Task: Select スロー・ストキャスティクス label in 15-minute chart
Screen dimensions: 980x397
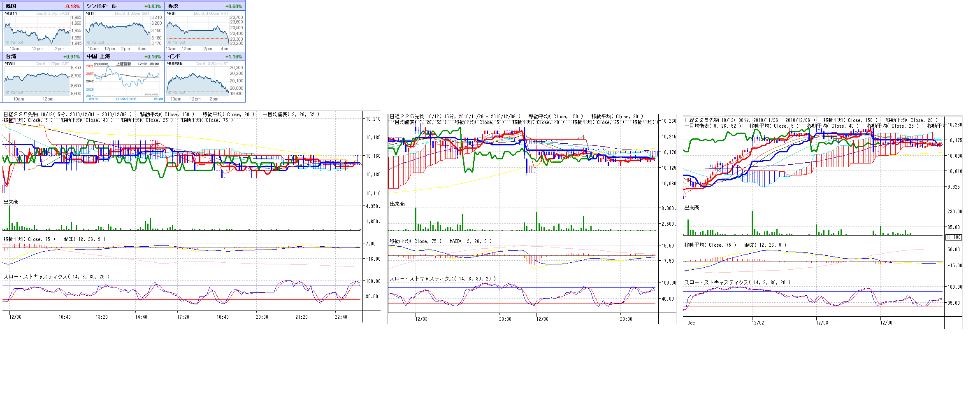Action: coord(443,279)
